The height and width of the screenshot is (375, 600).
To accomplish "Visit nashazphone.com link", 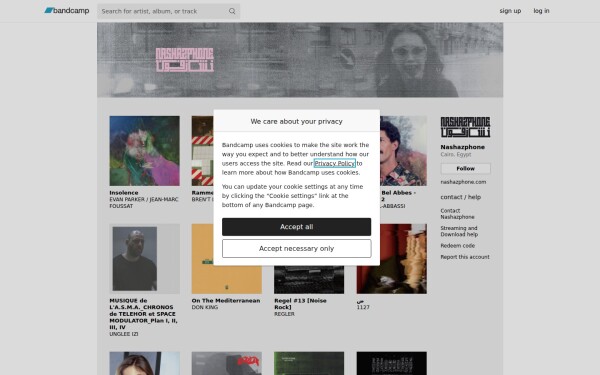I will (x=463, y=182).
